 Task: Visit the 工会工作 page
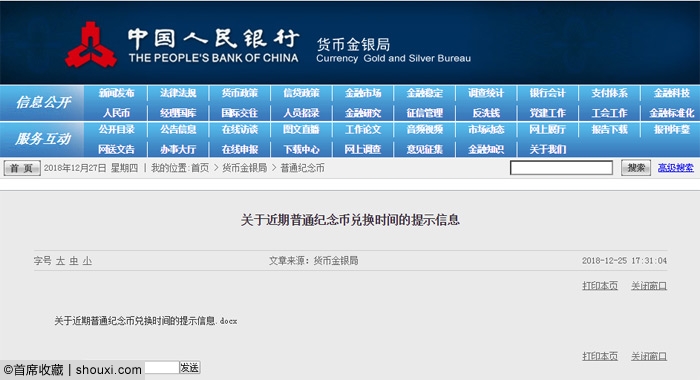609,113
